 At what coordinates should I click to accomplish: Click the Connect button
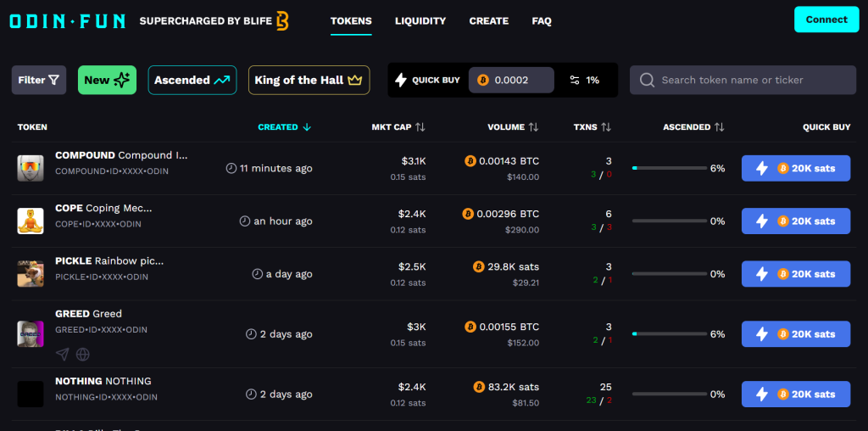[826, 20]
